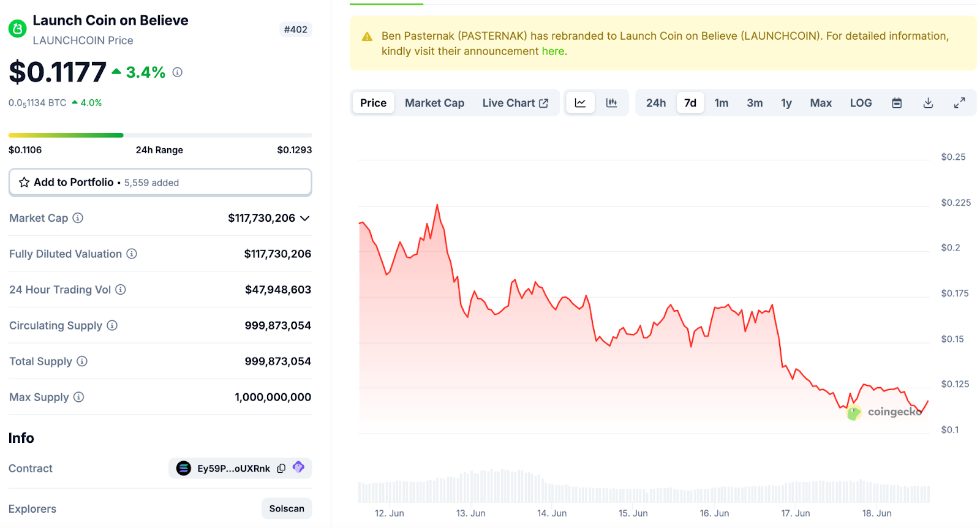Image resolution: width=980 pixels, height=528 pixels.
Task: Click the Info section heading
Action: point(21,438)
